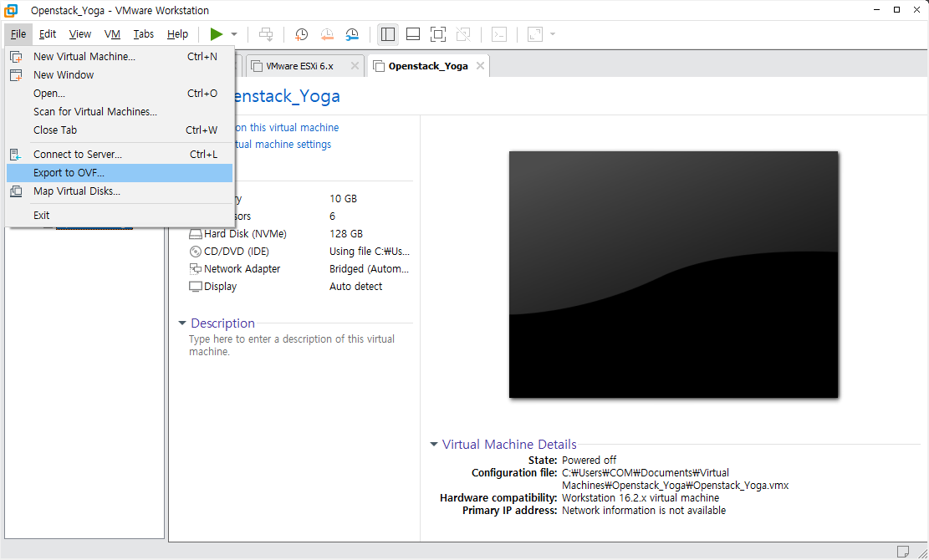Take a snapshot of this virtual machine
Screen dimensions: 929x560
click(302, 34)
